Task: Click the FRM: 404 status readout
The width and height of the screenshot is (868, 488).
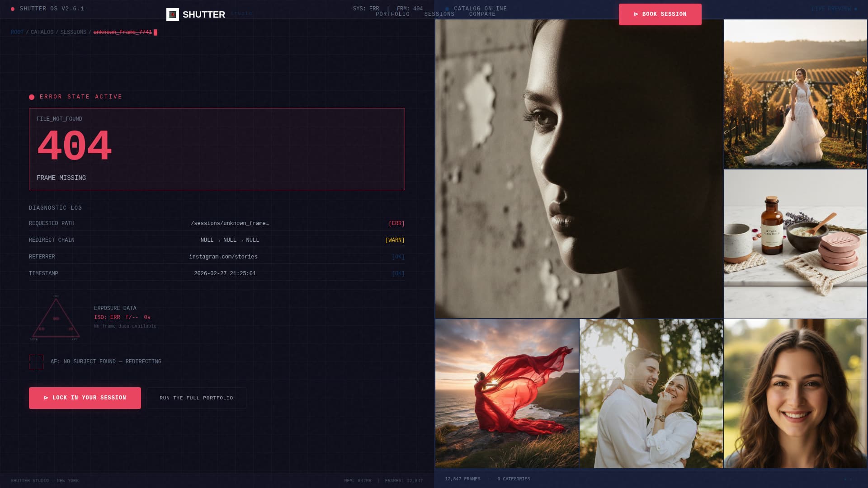Action: (410, 9)
